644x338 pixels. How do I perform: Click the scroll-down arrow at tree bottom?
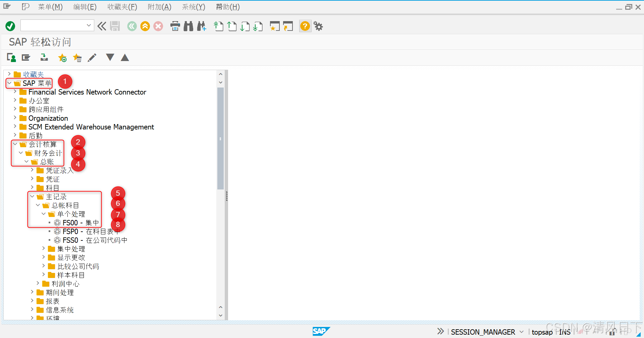(220, 315)
